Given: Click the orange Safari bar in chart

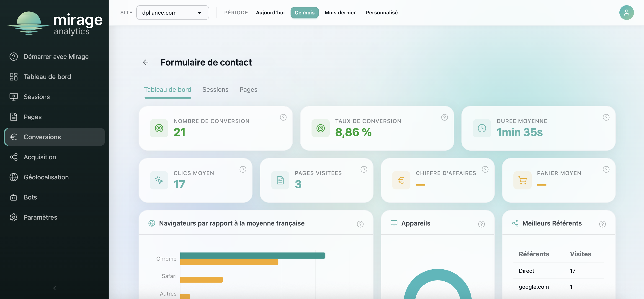Looking at the screenshot, I should (201, 279).
